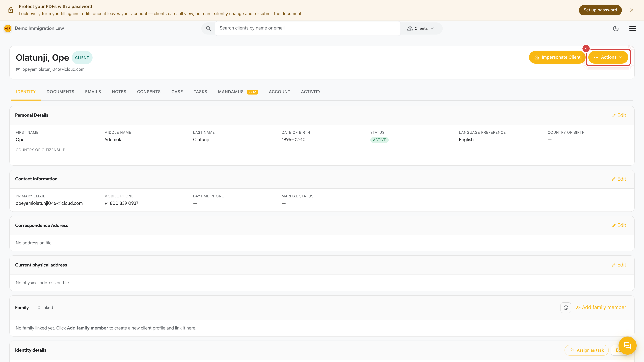Click the header email opeyemiolatunji046@icloud.com
The image size is (644, 362).
tap(53, 69)
